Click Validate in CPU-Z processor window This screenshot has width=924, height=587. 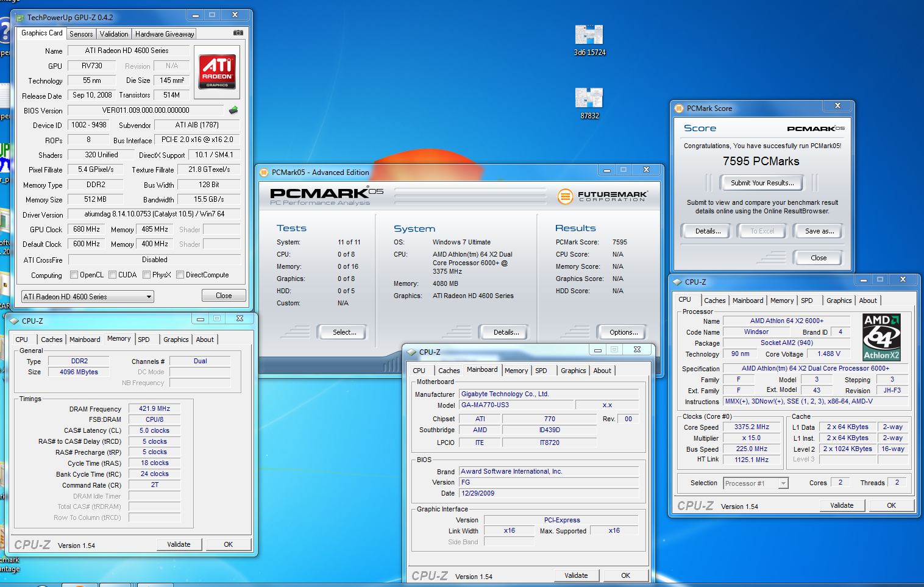(x=842, y=505)
